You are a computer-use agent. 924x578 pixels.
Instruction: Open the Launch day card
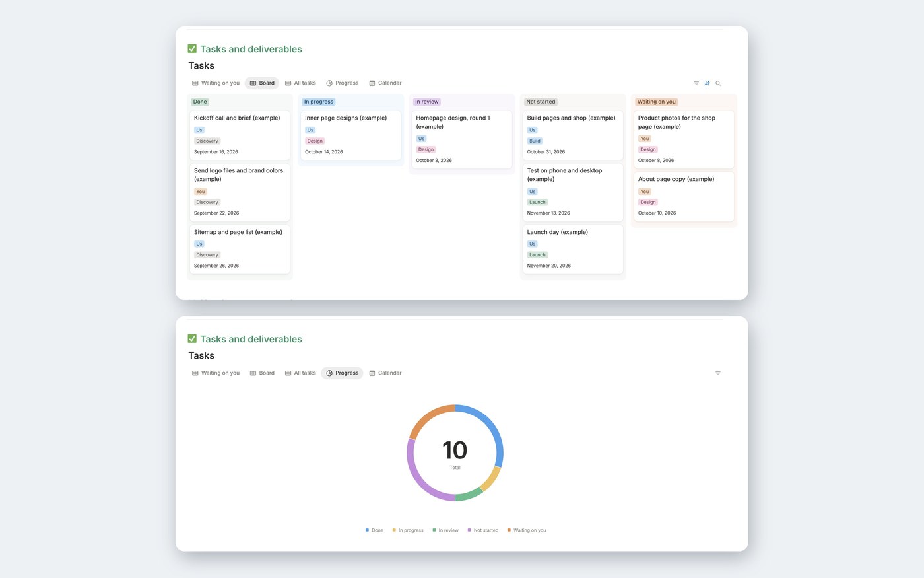point(573,249)
